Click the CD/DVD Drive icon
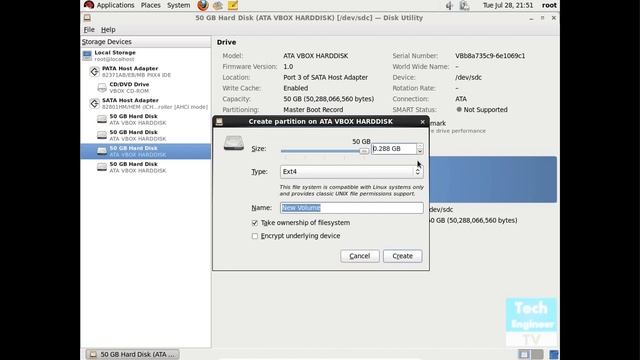The image size is (640, 360). click(x=102, y=87)
